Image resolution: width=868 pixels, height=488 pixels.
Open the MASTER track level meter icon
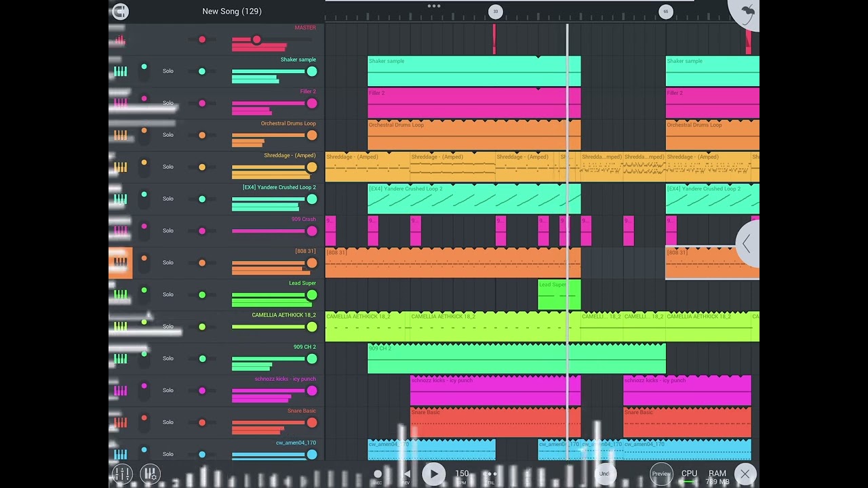click(120, 40)
